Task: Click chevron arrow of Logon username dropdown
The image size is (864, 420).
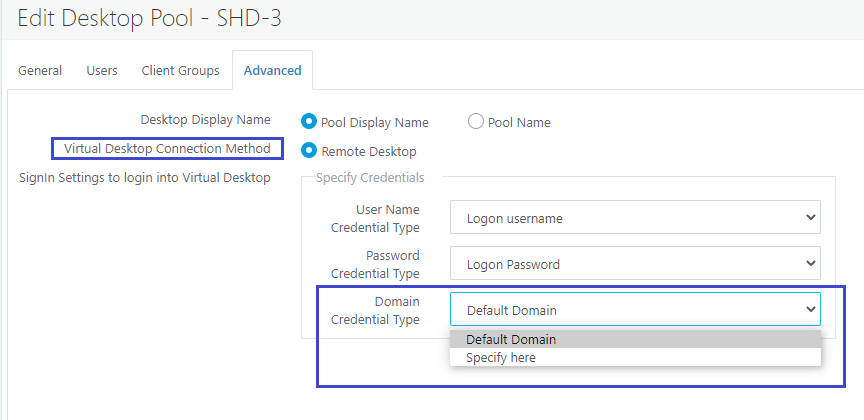Action: 811,217
